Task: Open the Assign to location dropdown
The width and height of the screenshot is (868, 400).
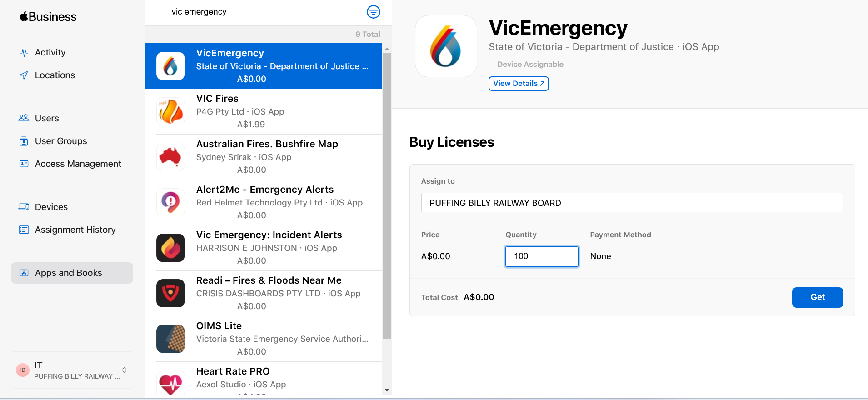Action: pos(632,203)
